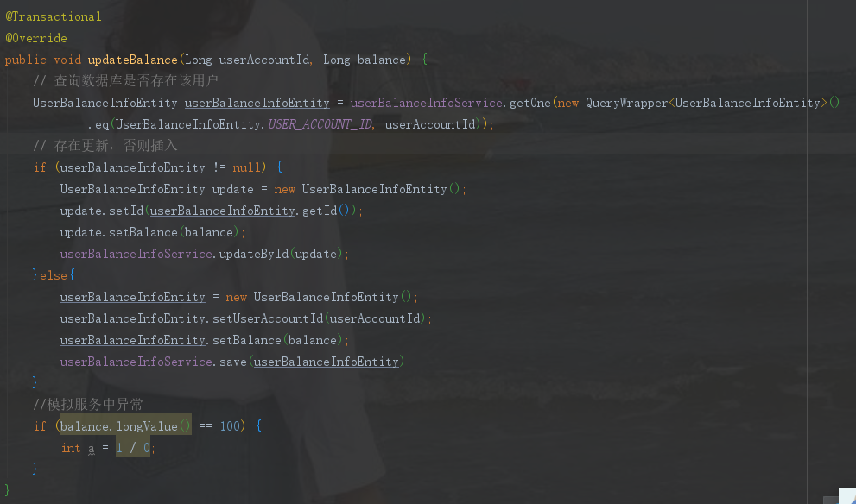Click the save method call
Image resolution: width=856 pixels, height=504 pixels.
pos(232,362)
